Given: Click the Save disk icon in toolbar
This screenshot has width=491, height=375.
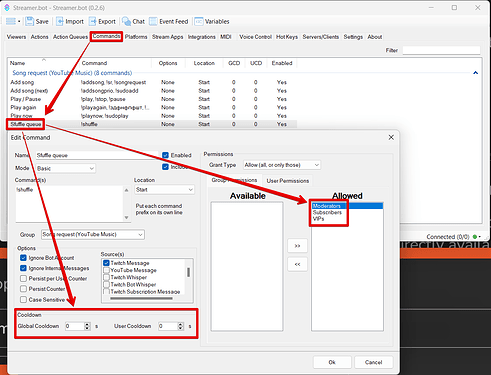Looking at the screenshot, I should pos(30,21).
